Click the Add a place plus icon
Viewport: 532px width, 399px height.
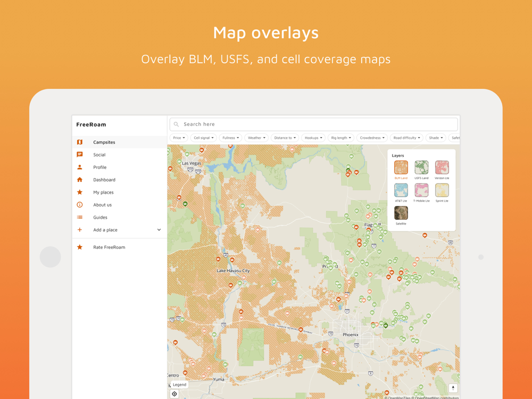coord(80,230)
